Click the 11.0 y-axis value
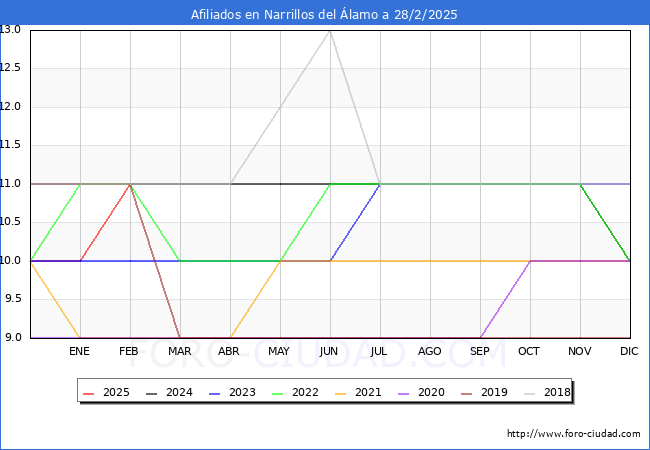Screen dimensions: 650x450 [x=10, y=183]
